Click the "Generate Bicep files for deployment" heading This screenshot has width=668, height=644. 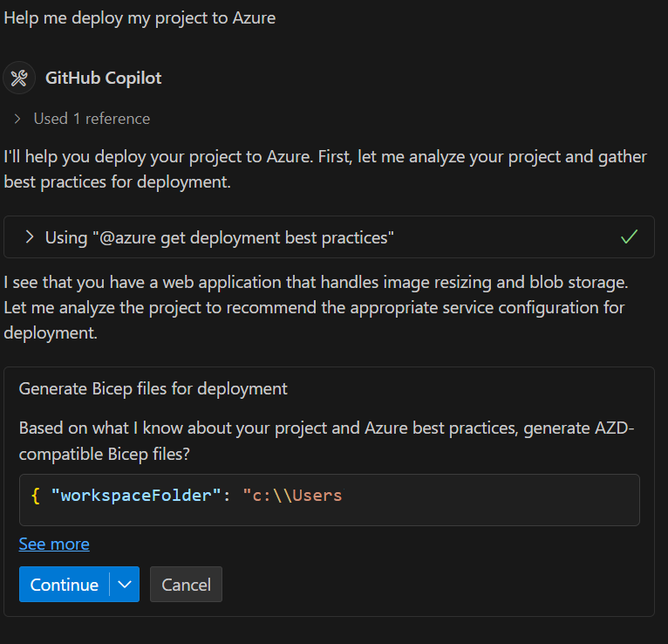pos(153,388)
